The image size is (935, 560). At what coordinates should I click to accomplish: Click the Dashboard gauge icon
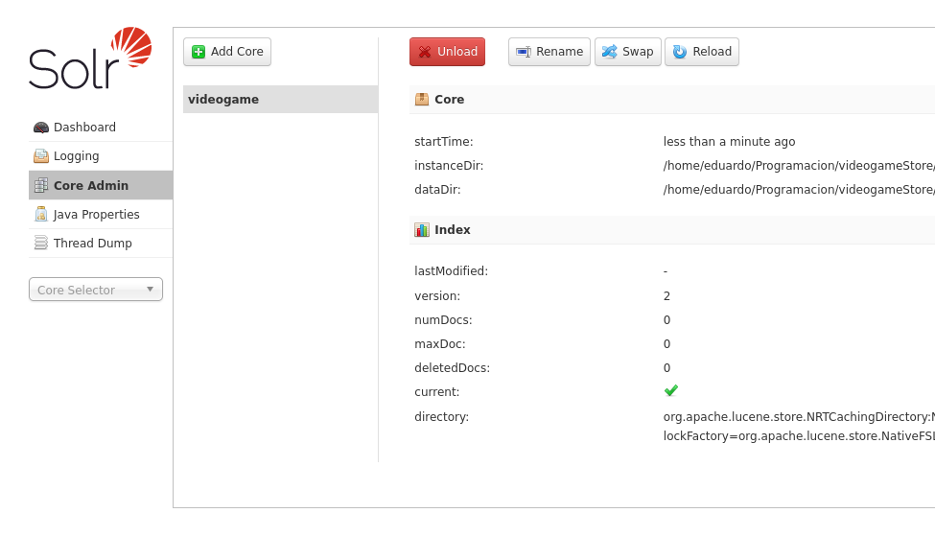pos(41,128)
